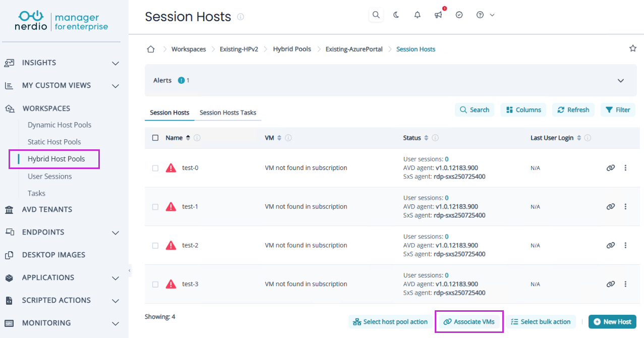This screenshot has height=338, width=644.
Task: Click the warning triangle icon on test-2
Action: (x=171, y=245)
